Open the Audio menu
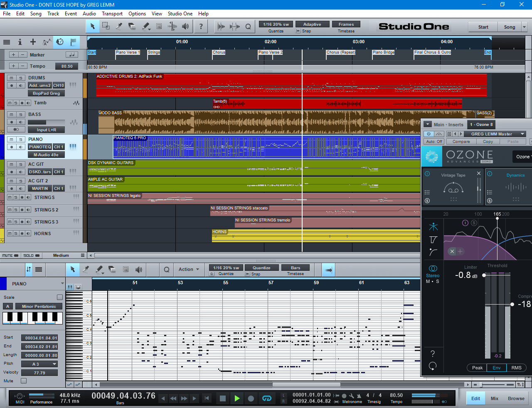532x408 pixels. [x=89, y=14]
